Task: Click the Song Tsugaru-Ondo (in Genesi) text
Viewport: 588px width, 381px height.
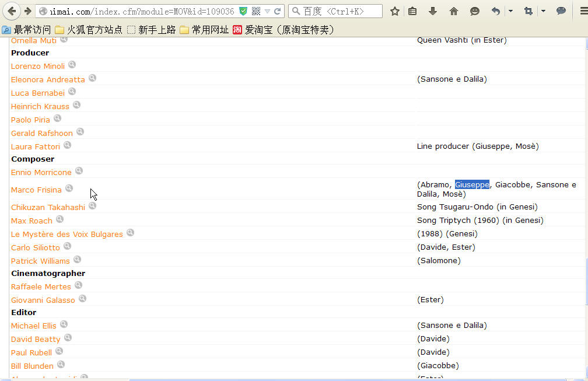Action: [x=477, y=207]
